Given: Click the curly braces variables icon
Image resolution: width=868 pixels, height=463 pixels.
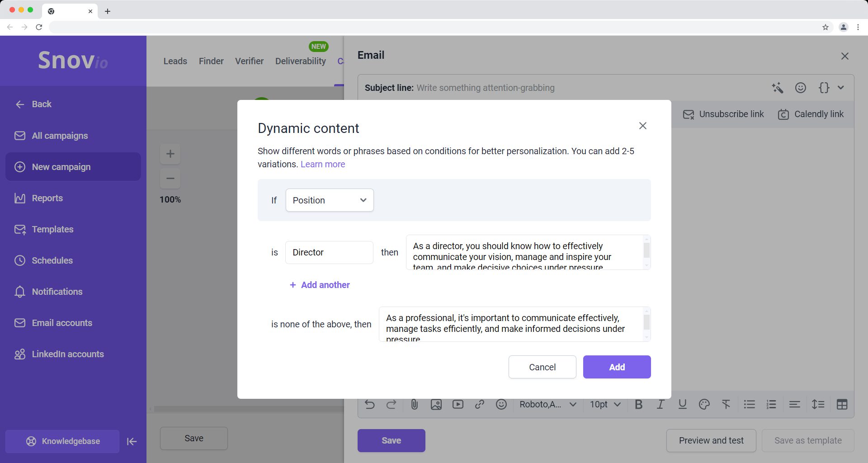Looking at the screenshot, I should (x=824, y=88).
